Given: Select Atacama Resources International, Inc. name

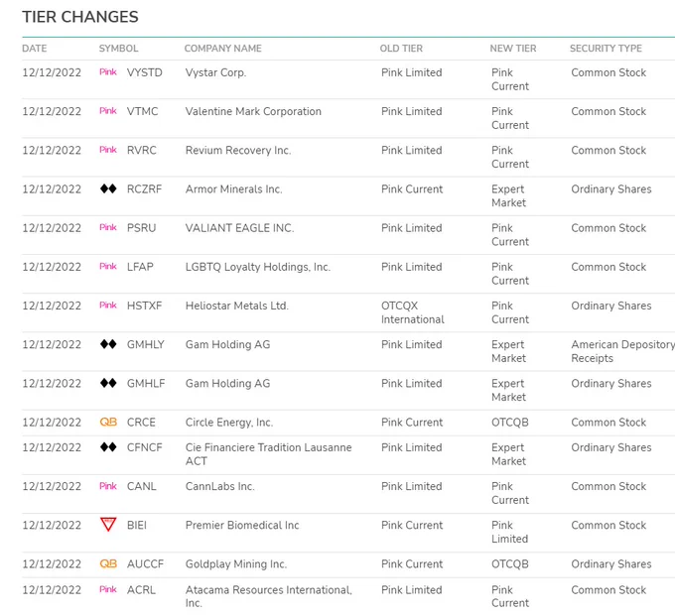Looking at the screenshot, I should (269, 596).
